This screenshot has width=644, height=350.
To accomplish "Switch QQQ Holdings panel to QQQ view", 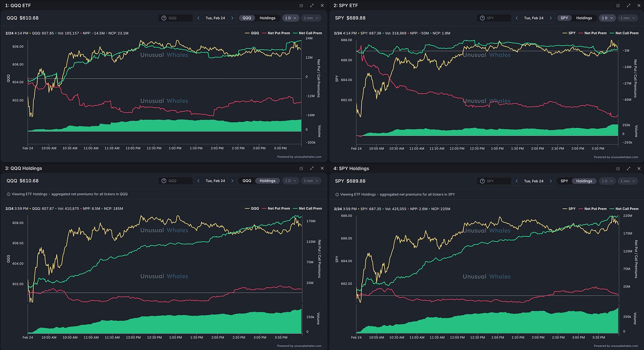I will (x=247, y=181).
